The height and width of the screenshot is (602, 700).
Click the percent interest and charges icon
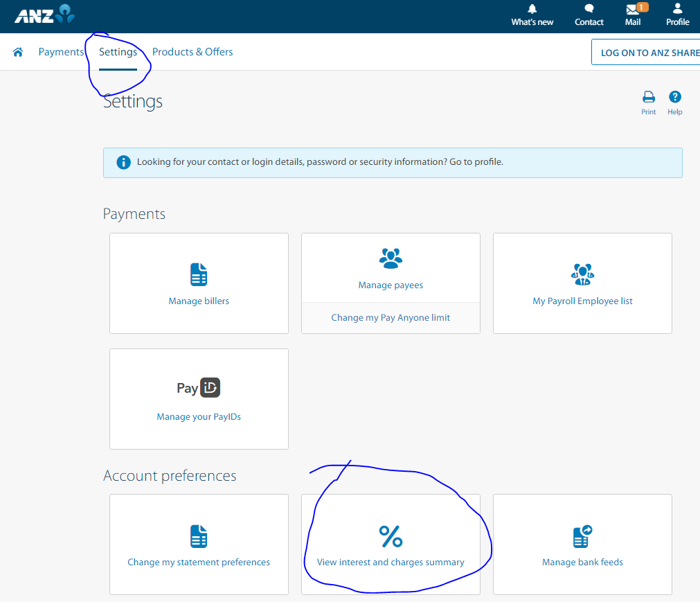point(391,536)
